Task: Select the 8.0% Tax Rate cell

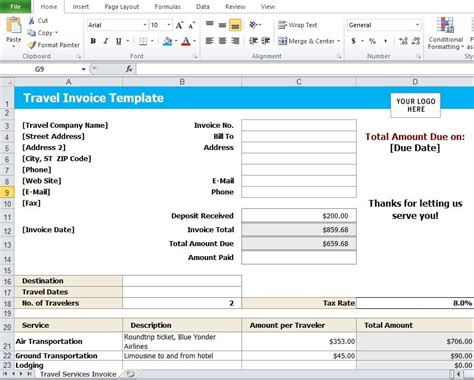Action: 415,303
